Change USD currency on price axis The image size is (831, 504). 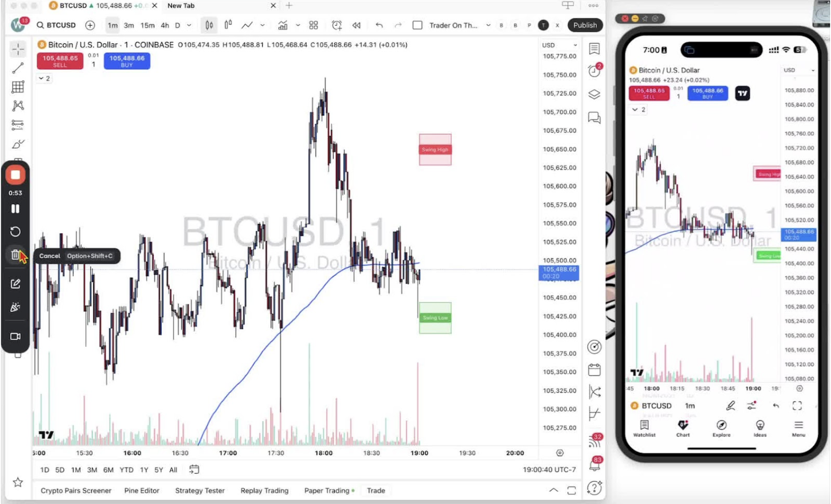[x=559, y=45]
